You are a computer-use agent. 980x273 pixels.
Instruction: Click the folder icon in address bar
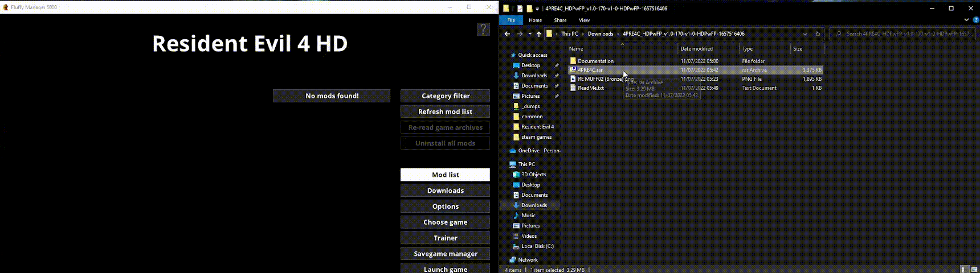pyautogui.click(x=549, y=34)
